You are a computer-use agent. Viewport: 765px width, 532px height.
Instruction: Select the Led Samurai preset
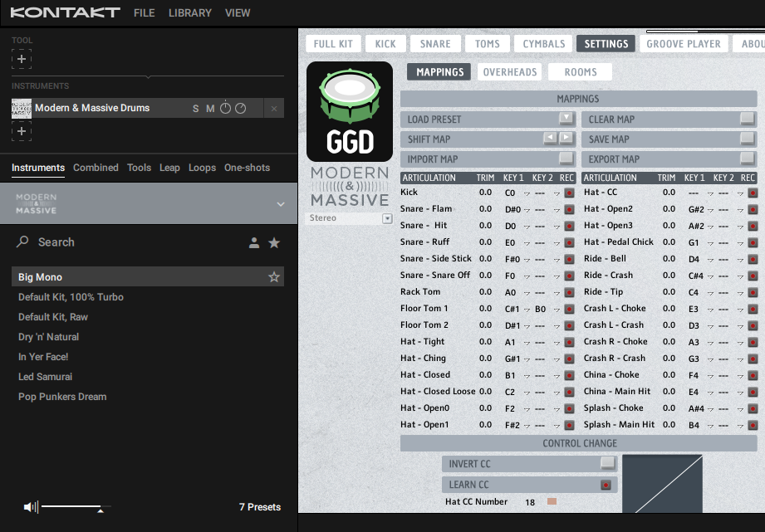point(147,377)
